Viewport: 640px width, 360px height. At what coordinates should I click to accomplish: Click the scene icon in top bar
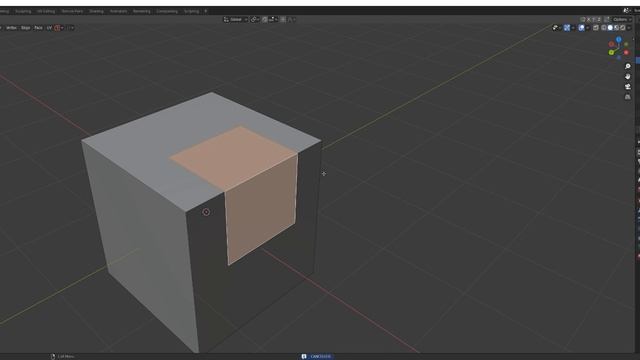coord(627,11)
